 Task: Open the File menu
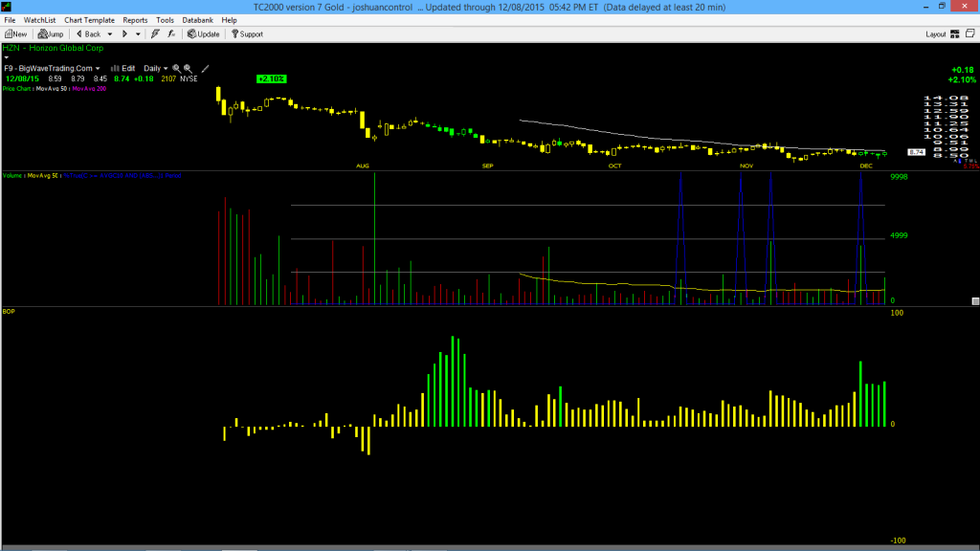point(10,20)
